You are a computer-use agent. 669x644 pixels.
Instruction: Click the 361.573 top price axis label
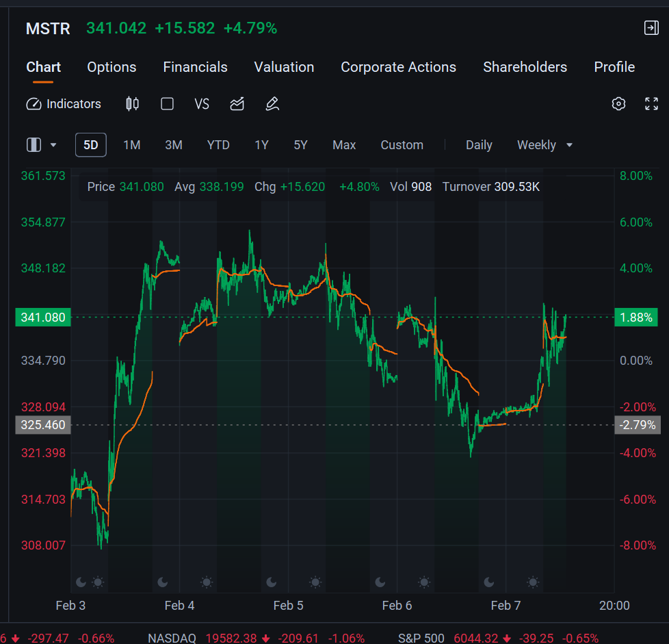pos(43,176)
